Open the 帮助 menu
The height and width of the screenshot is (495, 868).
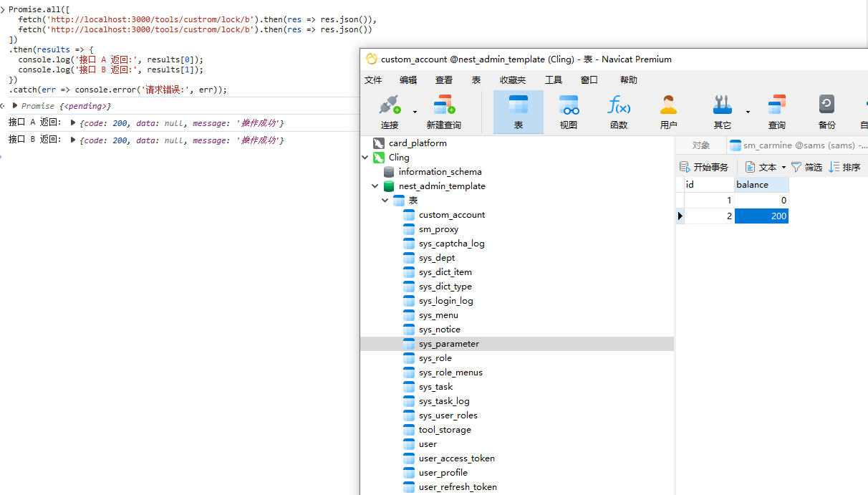(x=629, y=80)
